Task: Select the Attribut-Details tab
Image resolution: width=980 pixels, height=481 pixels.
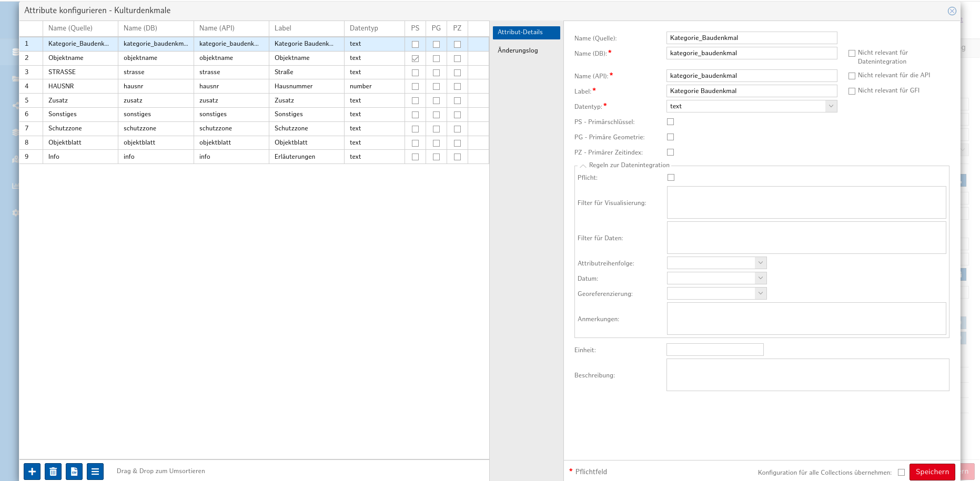Action: tap(526, 33)
